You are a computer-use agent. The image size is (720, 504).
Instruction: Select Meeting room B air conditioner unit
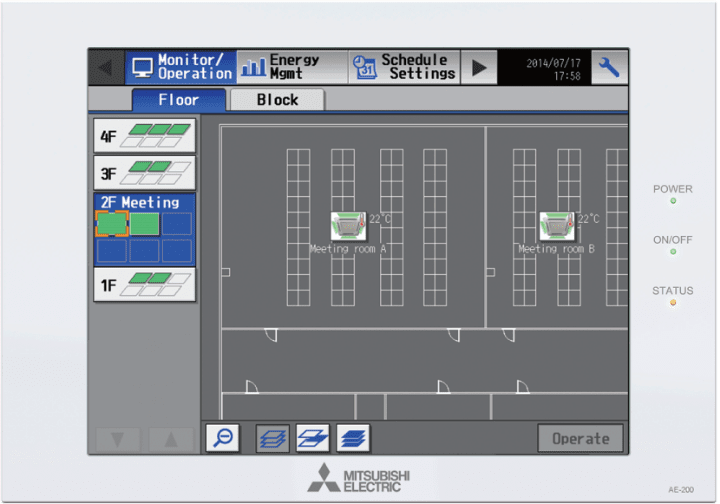point(557,225)
